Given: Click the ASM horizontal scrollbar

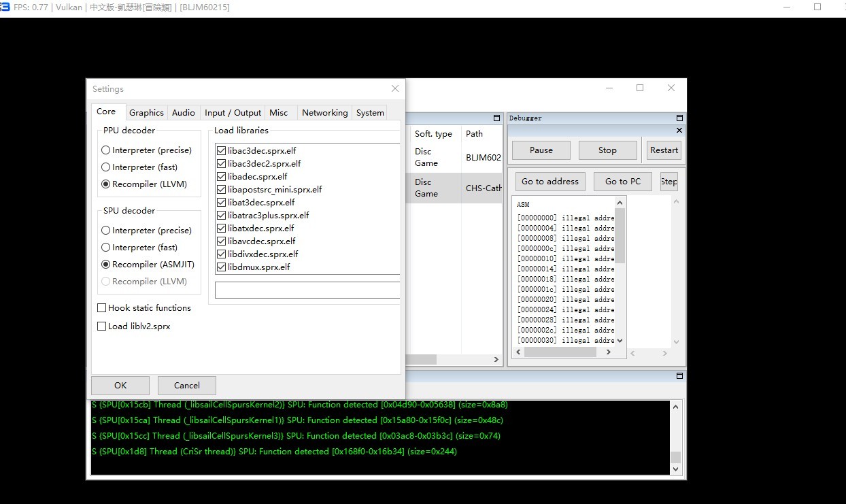Looking at the screenshot, I should [558, 352].
